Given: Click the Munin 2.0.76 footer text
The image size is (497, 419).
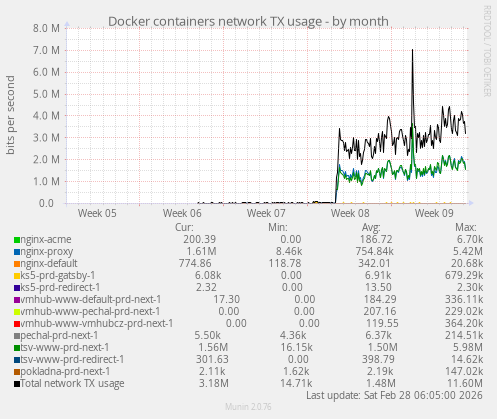Looking at the screenshot, I should [x=248, y=407].
